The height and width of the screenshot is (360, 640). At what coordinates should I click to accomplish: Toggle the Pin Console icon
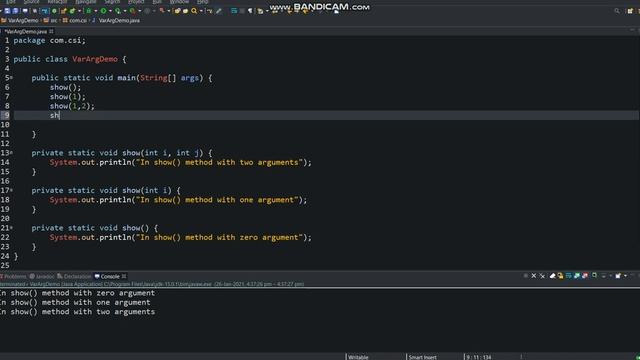click(594, 276)
